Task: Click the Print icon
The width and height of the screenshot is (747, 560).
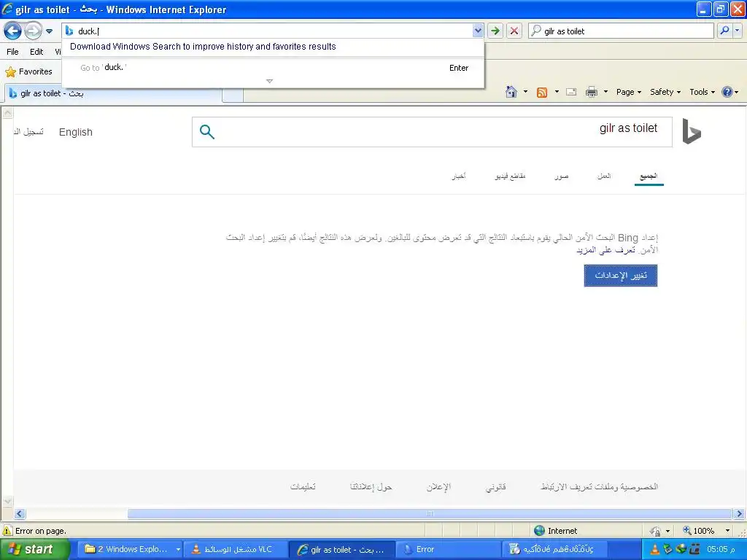Action: (591, 93)
